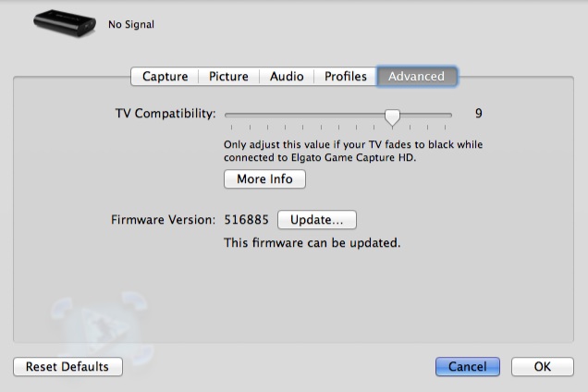Click the TV Compatibility value 9
The width and height of the screenshot is (588, 392).
point(479,114)
